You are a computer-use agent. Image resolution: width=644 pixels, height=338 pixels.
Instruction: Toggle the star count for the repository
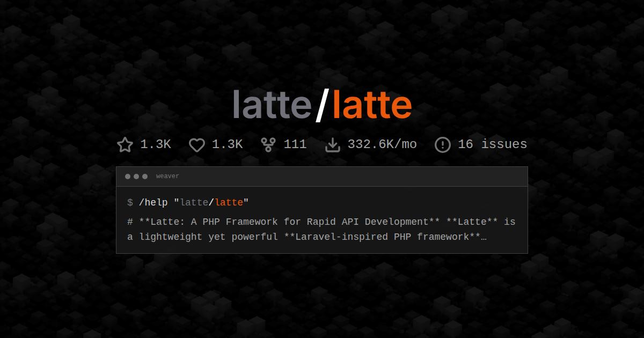click(x=155, y=144)
